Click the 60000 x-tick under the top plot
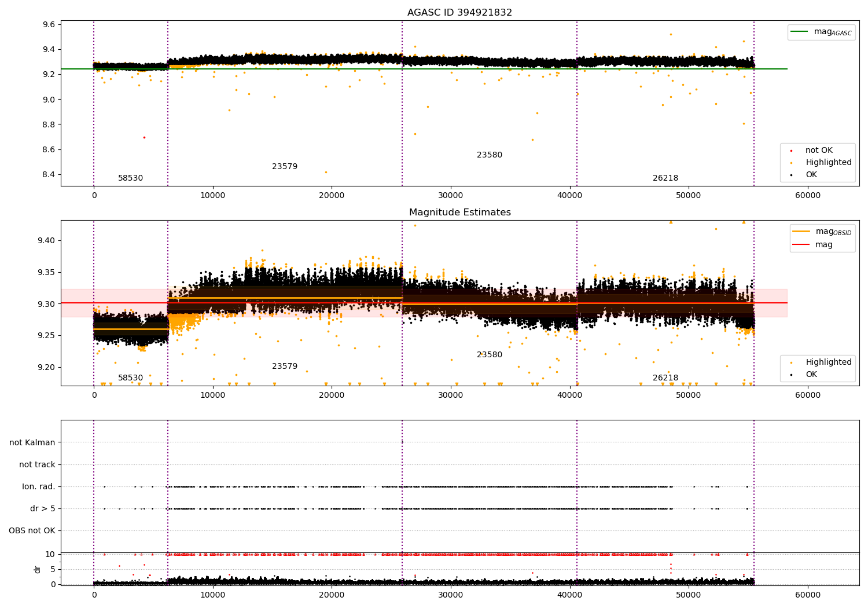868x608 pixels. click(x=807, y=196)
